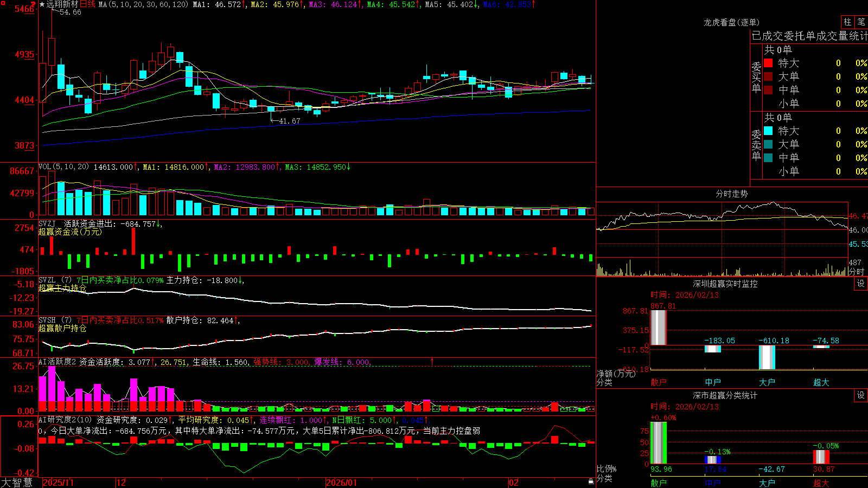Click the dark red 中单 buy-order swatch
This screenshot has height=488, width=868.
(768, 89)
